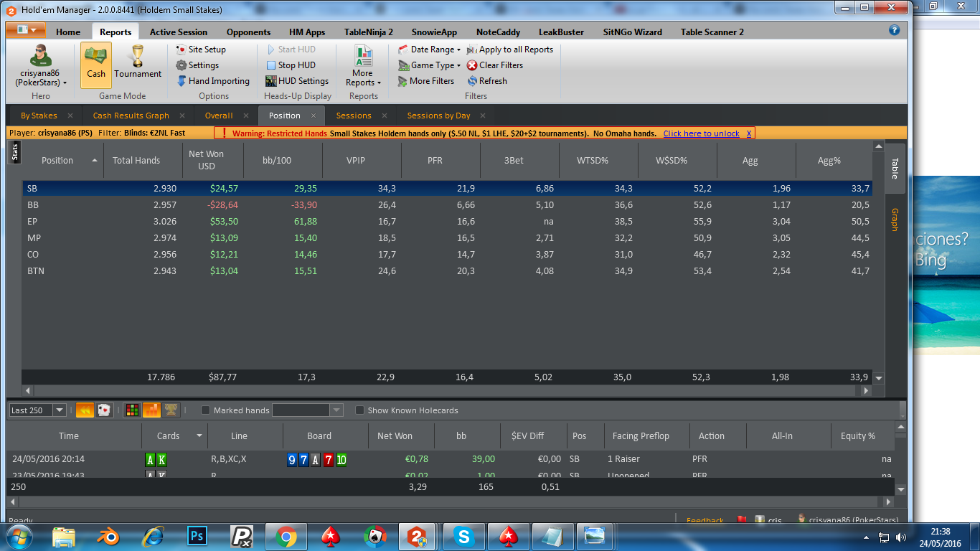Click the colored grid matrix icon
Viewport: 980px width, 551px height.
click(132, 410)
